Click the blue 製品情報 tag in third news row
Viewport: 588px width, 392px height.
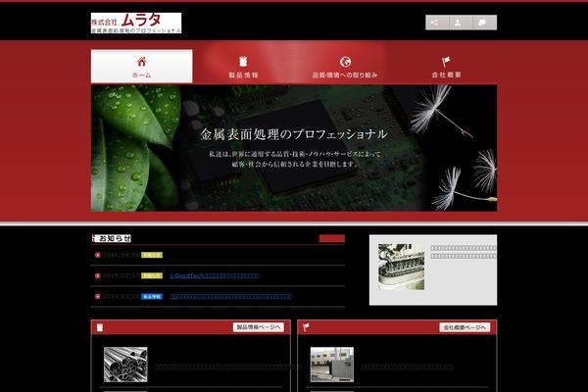[152, 296]
